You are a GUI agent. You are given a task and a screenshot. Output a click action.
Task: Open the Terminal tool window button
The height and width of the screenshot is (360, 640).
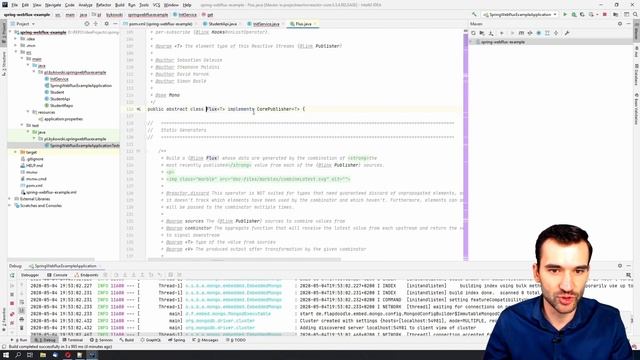point(72,340)
